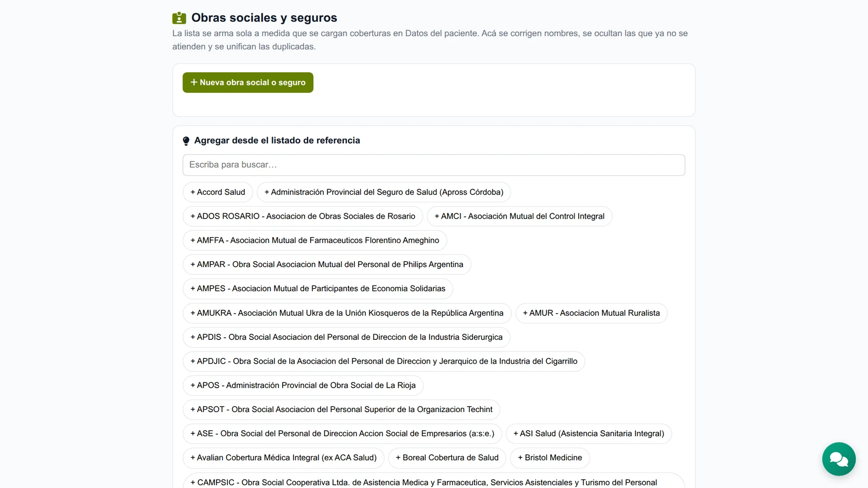This screenshot has width=868, height=488.
Task: Add Accord Salud from the reference list
Action: 218,192
